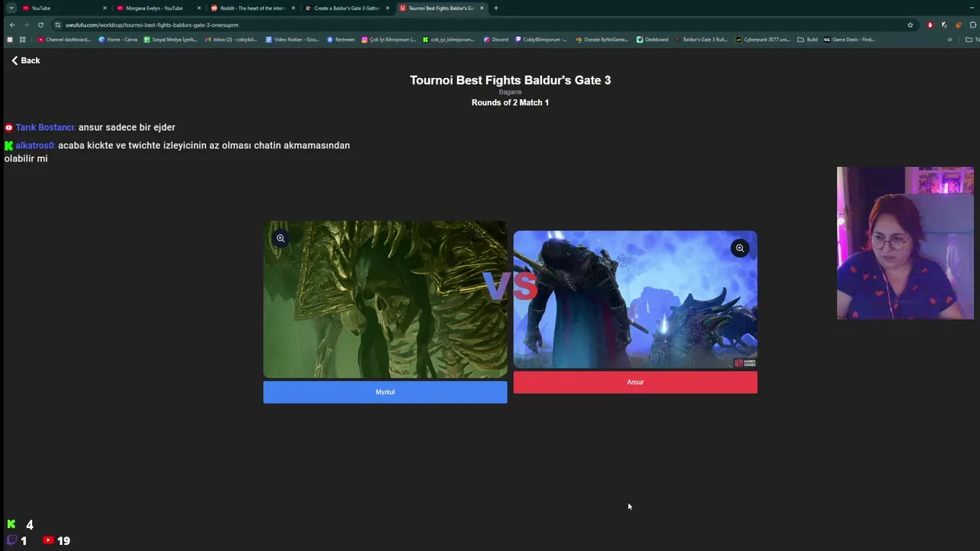Click the Rounds of 2 Match 1 text
The height and width of the screenshot is (551, 980).
510,103
